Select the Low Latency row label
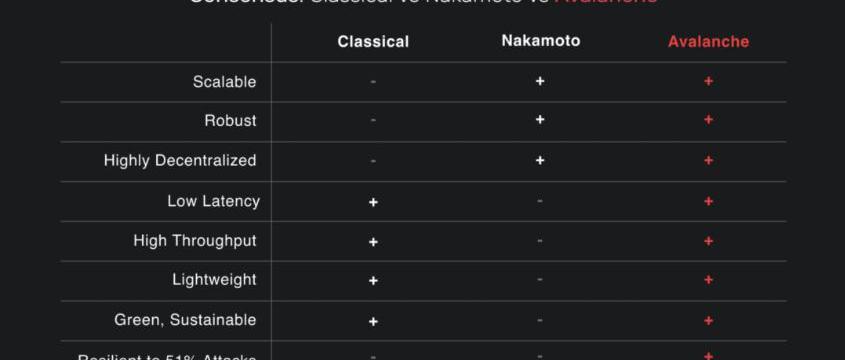Screen dimensions: 845x360 (213, 201)
